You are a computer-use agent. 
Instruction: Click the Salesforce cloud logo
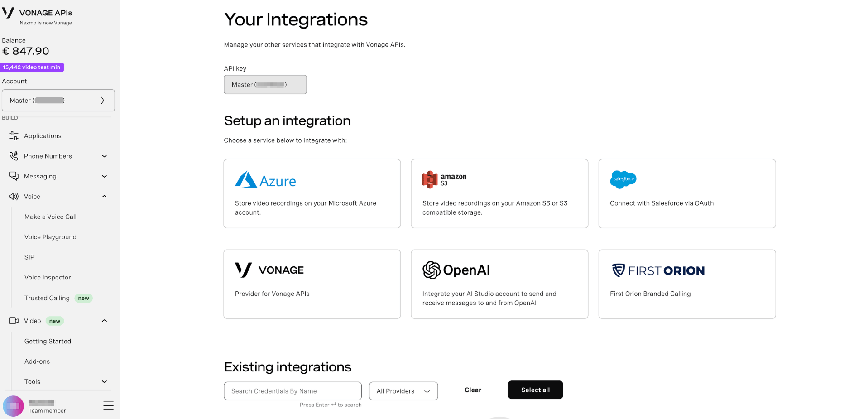click(x=623, y=179)
